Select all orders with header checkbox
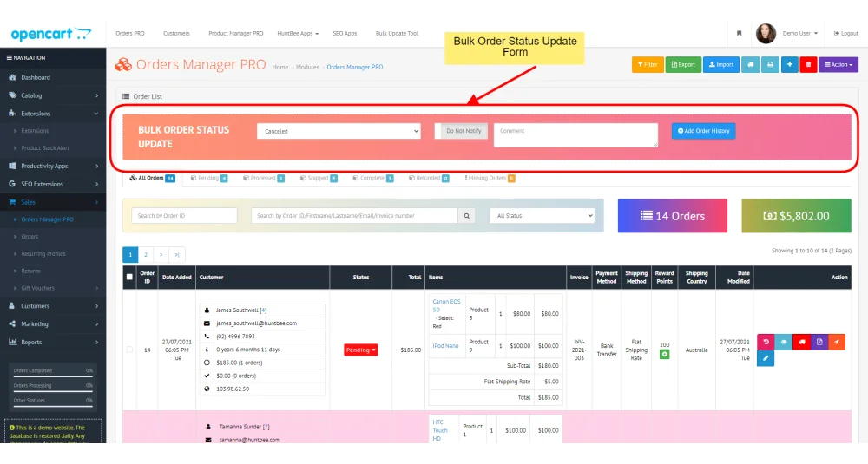868x464 pixels. pos(129,277)
